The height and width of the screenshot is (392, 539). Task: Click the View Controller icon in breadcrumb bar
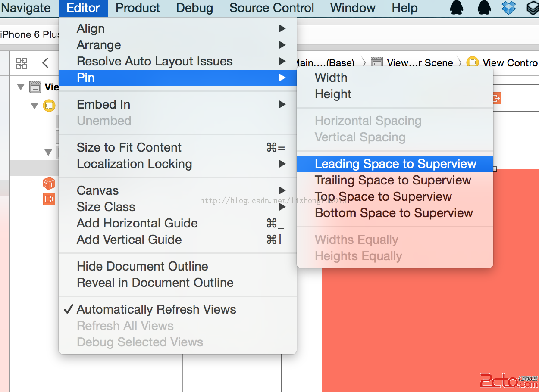[473, 63]
